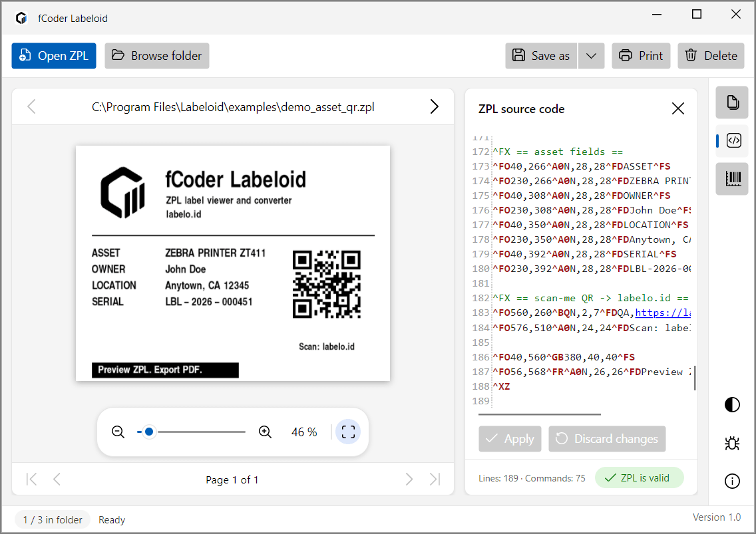Click the 'ZPL source code' panel title

521,109
